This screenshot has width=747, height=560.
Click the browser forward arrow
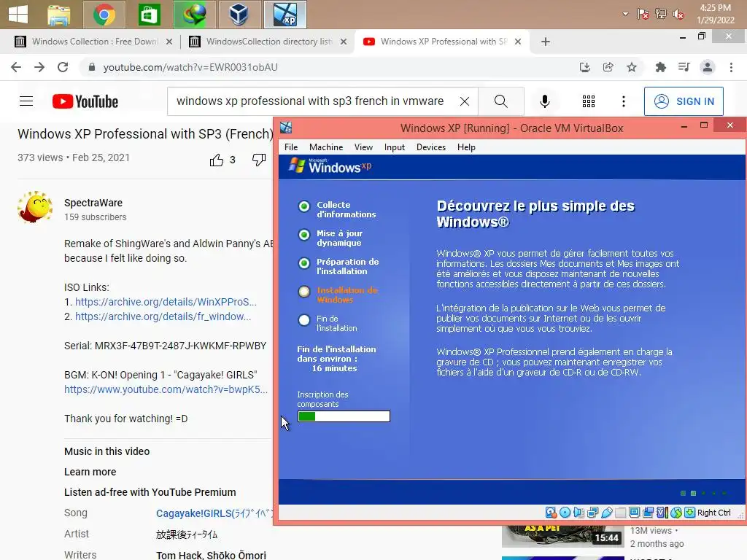tap(39, 67)
